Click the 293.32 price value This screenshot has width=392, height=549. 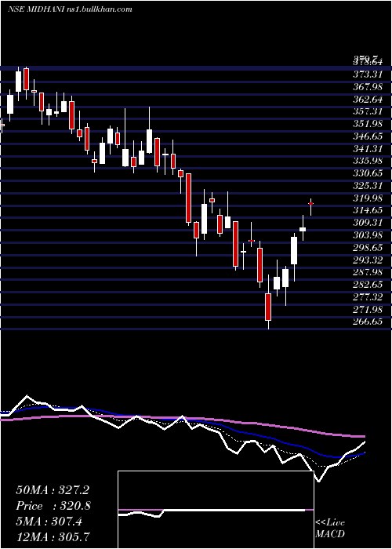pyautogui.click(x=368, y=260)
